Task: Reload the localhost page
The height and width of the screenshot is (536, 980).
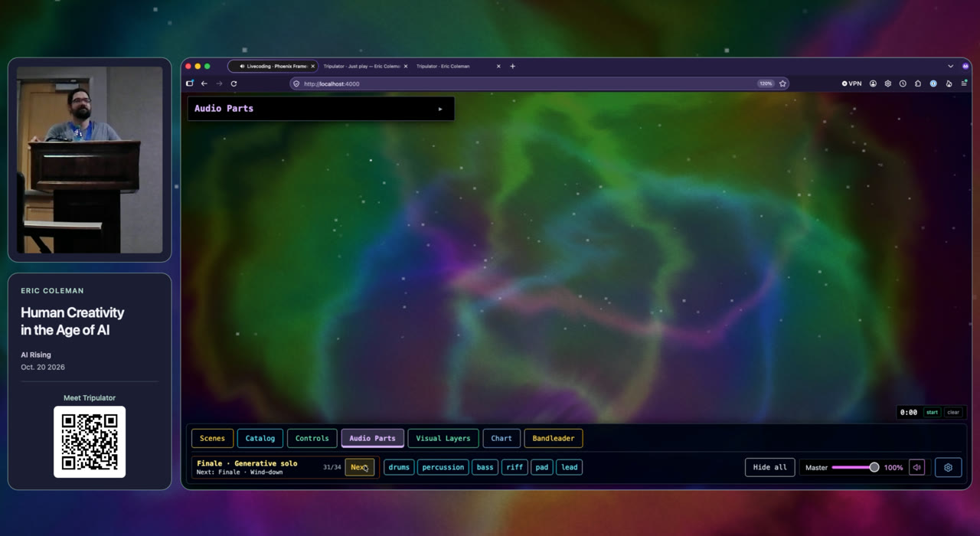Action: tap(234, 83)
